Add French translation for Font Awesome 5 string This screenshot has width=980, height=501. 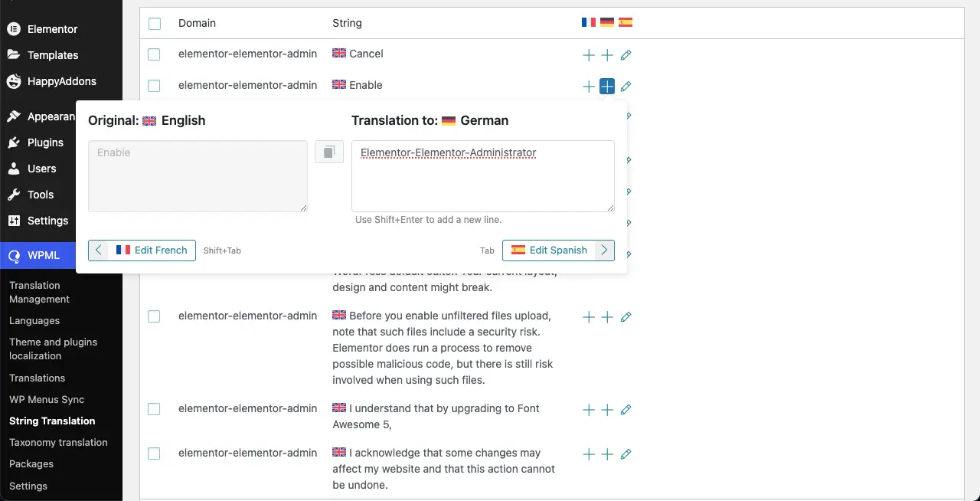pos(589,410)
